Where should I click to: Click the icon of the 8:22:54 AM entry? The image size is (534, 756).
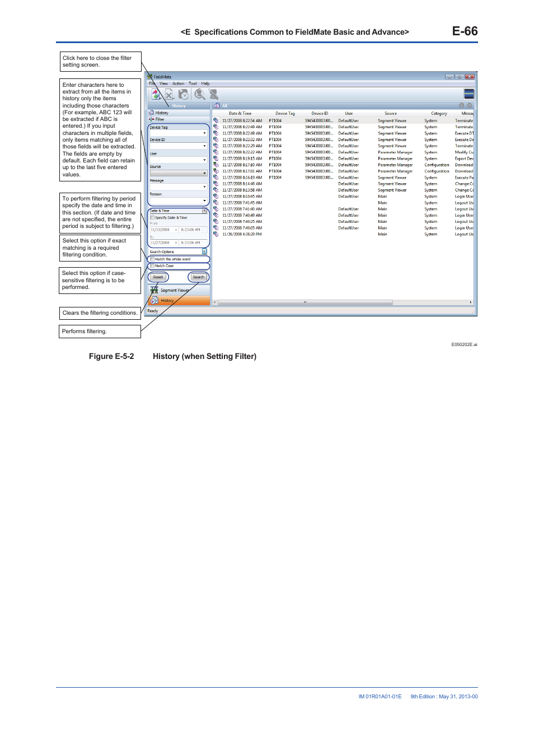tap(216, 120)
